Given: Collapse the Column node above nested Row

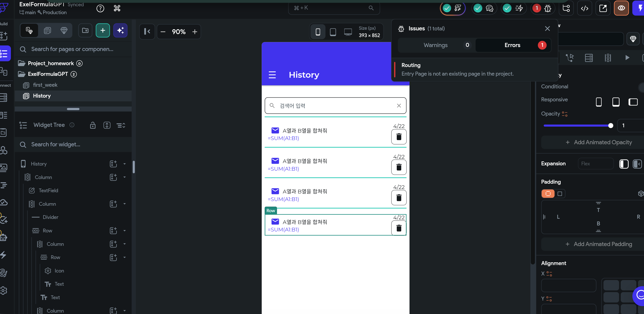Looking at the screenshot, I should click(x=124, y=244).
